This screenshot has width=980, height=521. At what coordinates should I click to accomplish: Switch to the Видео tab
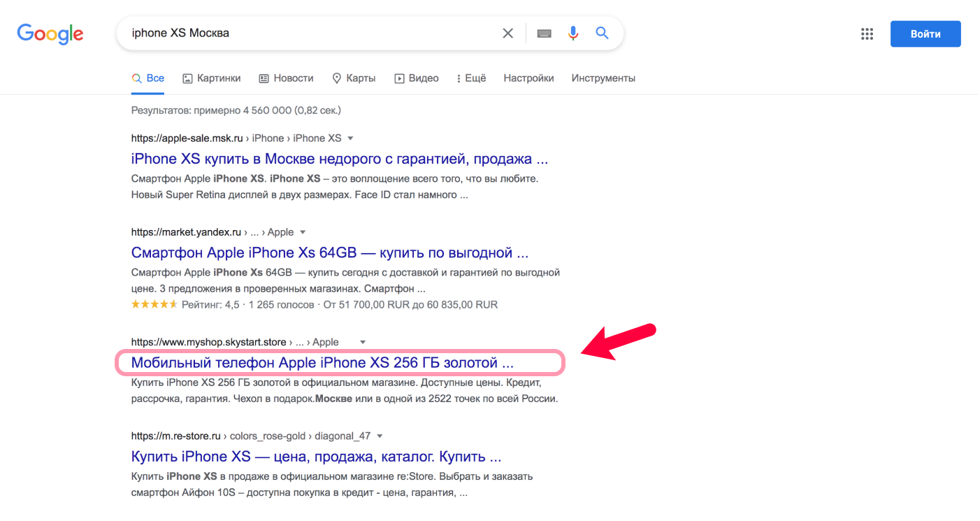coord(417,78)
